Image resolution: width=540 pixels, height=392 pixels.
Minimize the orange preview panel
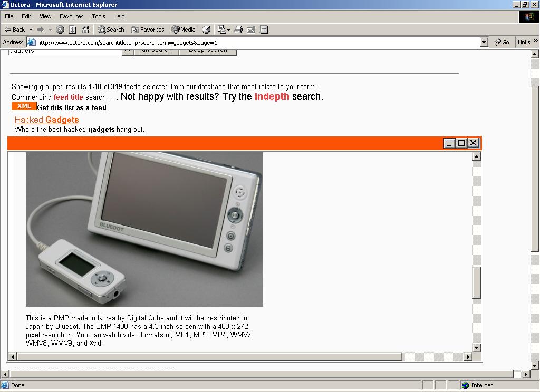tap(449, 143)
